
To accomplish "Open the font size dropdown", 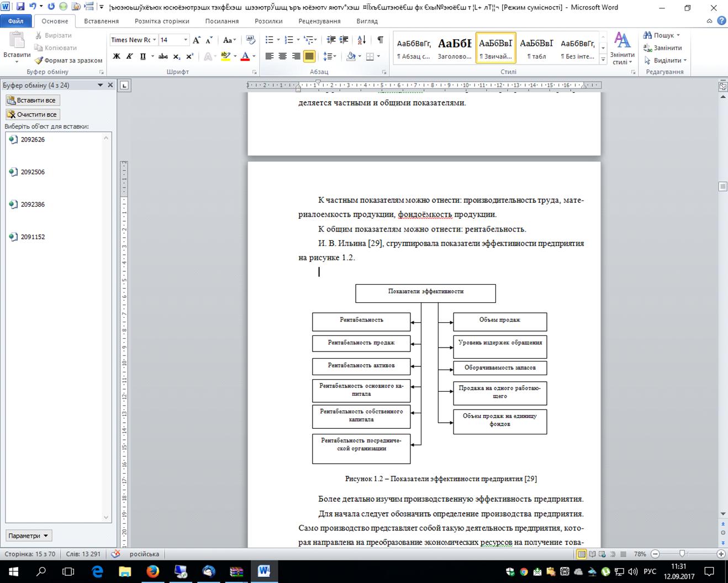I will 186,40.
